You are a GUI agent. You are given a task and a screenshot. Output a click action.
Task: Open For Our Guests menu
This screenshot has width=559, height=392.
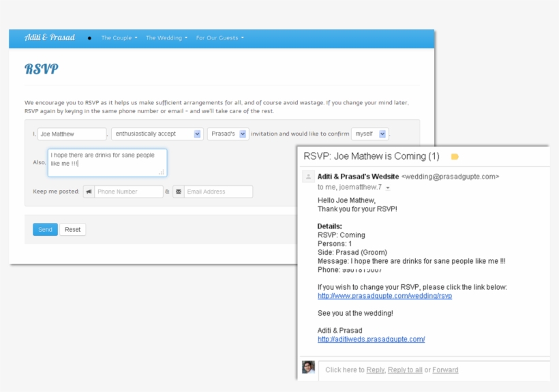[220, 37]
